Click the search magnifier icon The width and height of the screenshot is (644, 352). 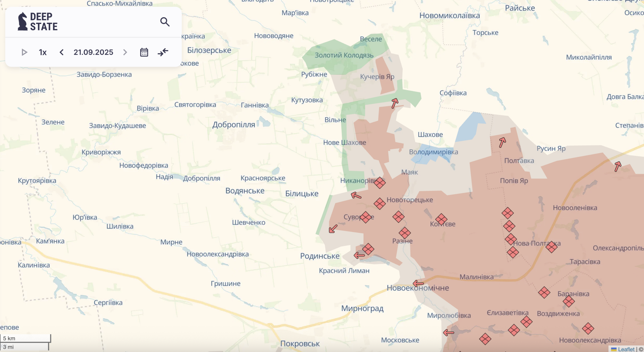[x=165, y=22]
